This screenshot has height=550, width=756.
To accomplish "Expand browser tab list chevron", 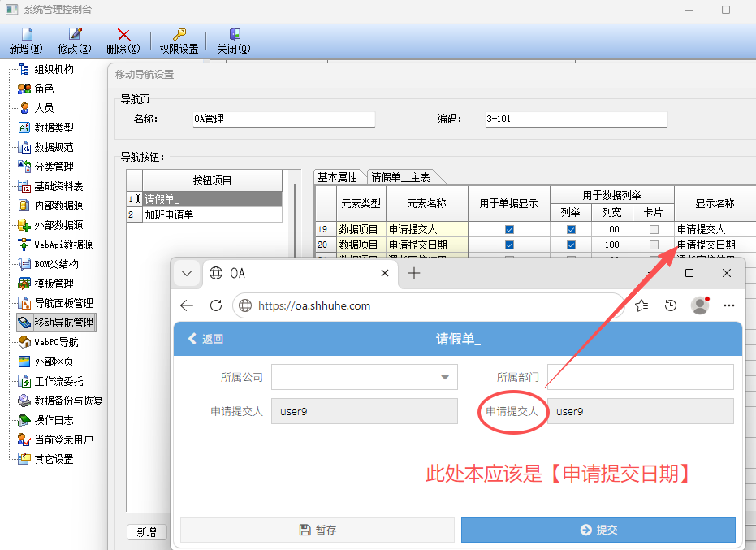I will click(187, 274).
